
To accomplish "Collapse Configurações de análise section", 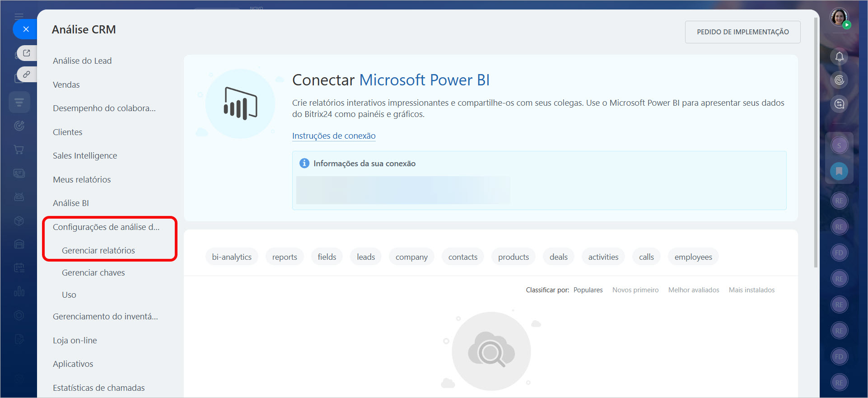I will click(106, 227).
